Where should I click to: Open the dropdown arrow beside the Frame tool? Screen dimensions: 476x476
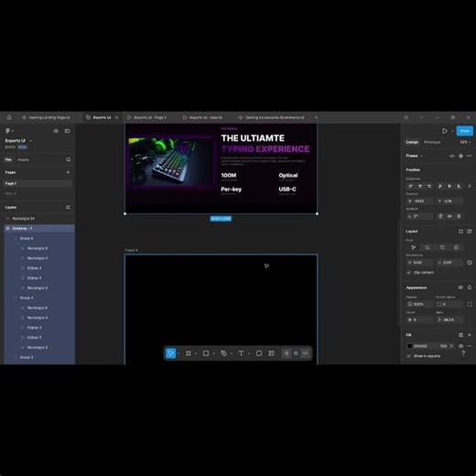196,353
